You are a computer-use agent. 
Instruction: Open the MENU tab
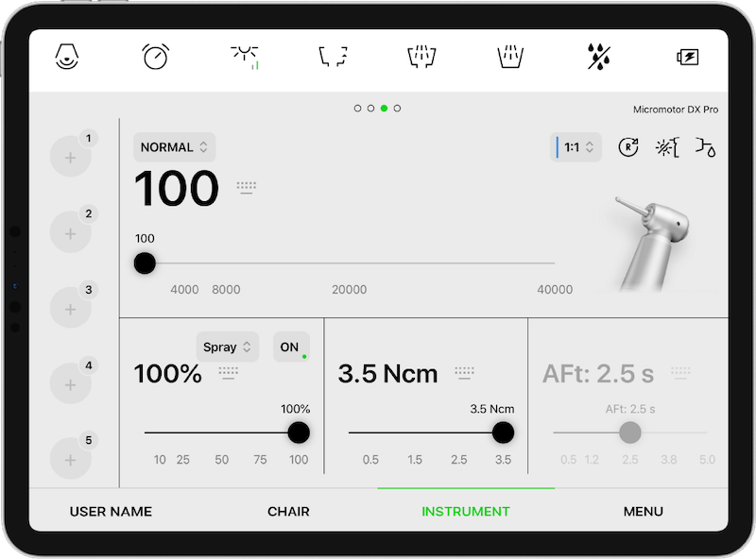point(644,511)
